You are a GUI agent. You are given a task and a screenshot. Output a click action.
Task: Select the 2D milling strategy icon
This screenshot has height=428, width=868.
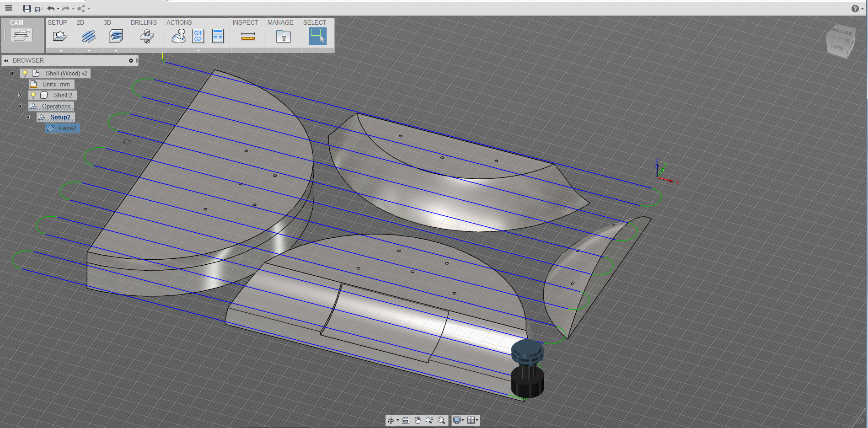88,36
